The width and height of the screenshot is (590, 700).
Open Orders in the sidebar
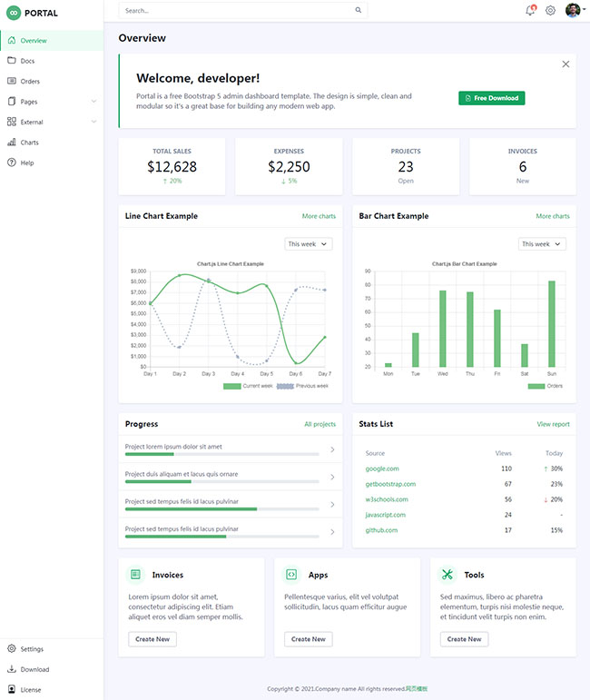pyautogui.click(x=30, y=82)
